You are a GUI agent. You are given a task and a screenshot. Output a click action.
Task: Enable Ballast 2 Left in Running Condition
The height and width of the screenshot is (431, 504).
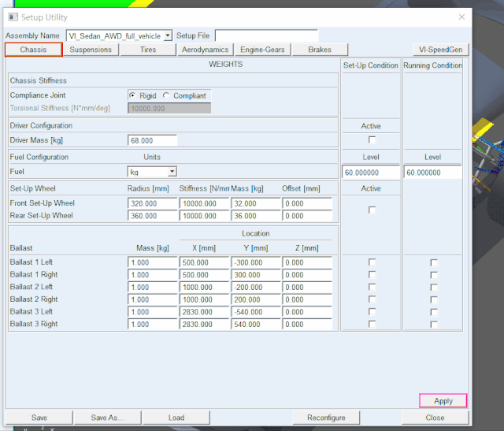[434, 288]
